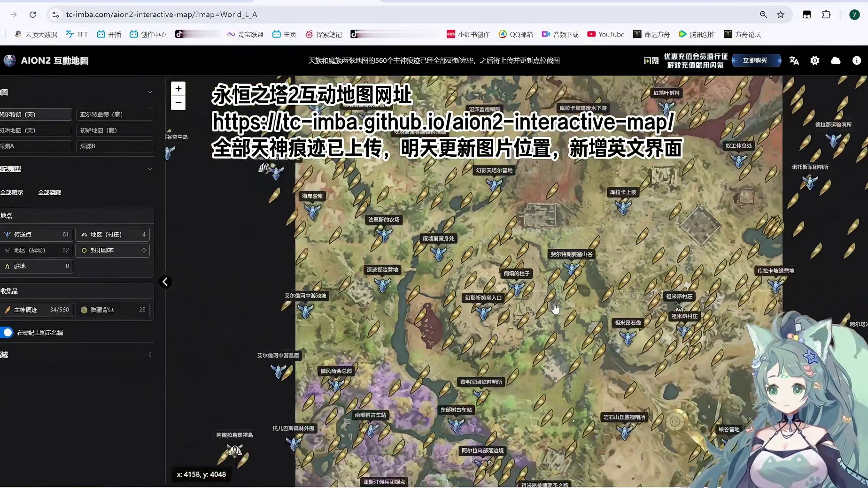This screenshot has height=488, width=868.
Task: Click the cloud sync icon
Action: 836,61
